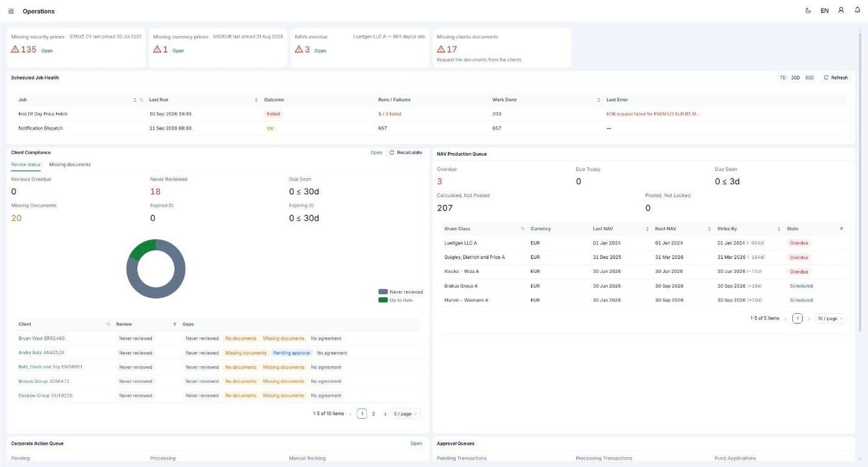Go to page 2 of the client table

373,414
